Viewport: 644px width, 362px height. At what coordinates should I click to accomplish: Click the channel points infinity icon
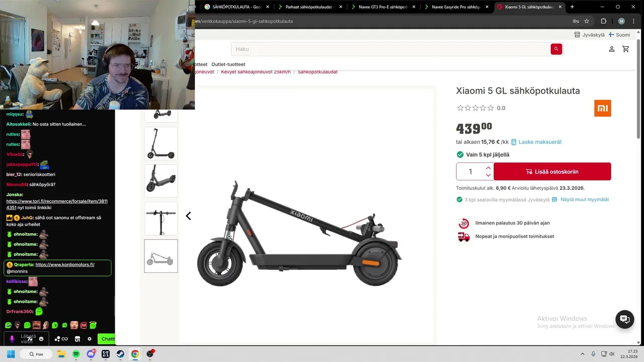[x=64, y=339]
